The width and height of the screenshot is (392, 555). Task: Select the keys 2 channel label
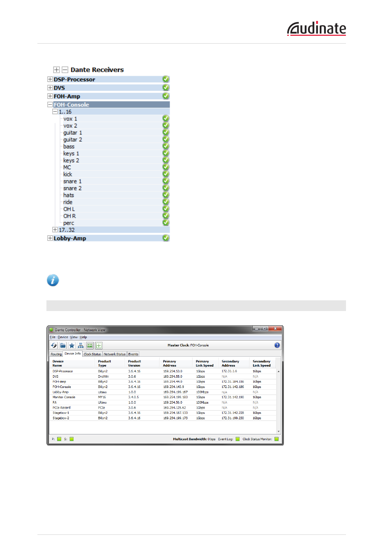(x=71, y=160)
